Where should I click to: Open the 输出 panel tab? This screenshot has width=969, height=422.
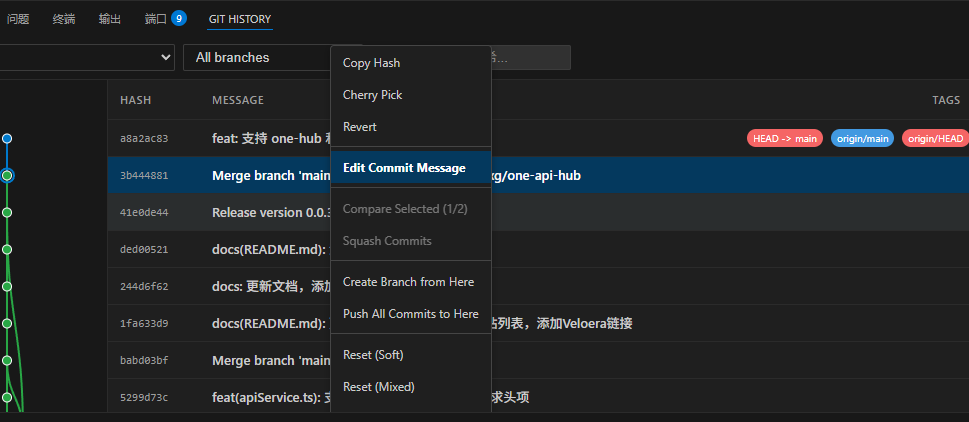(110, 19)
